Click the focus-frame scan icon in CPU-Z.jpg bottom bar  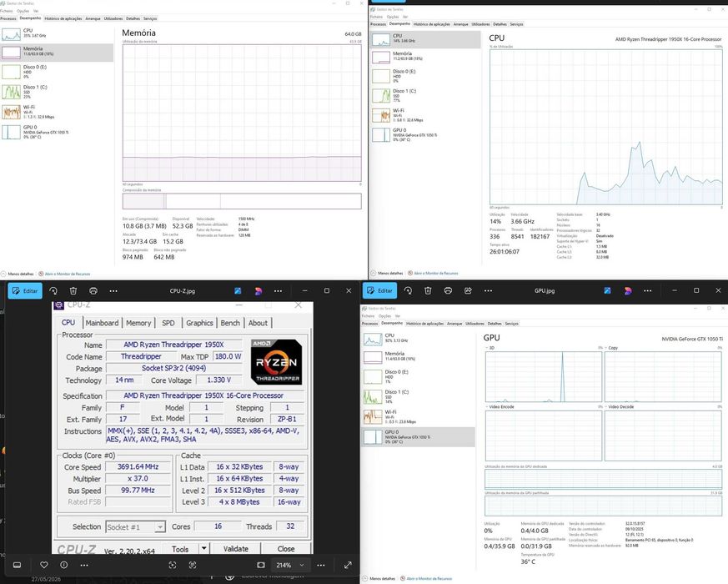pos(173,565)
